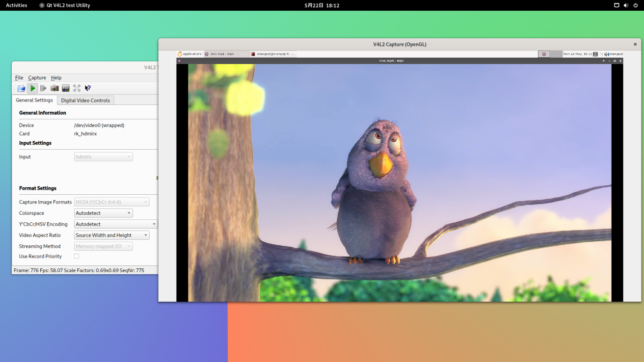Click the four-arrows reset scaling icon
The height and width of the screenshot is (362, 644).
[x=77, y=88]
